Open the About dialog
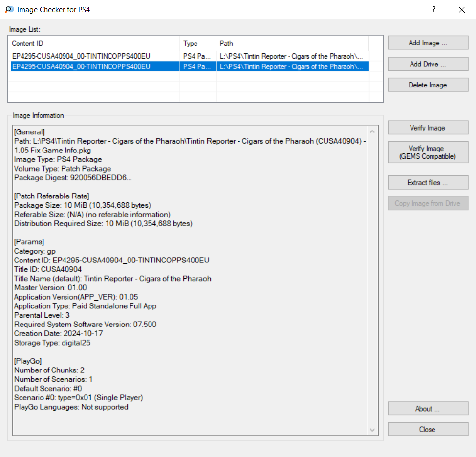This screenshot has height=457, width=476. 428,409
